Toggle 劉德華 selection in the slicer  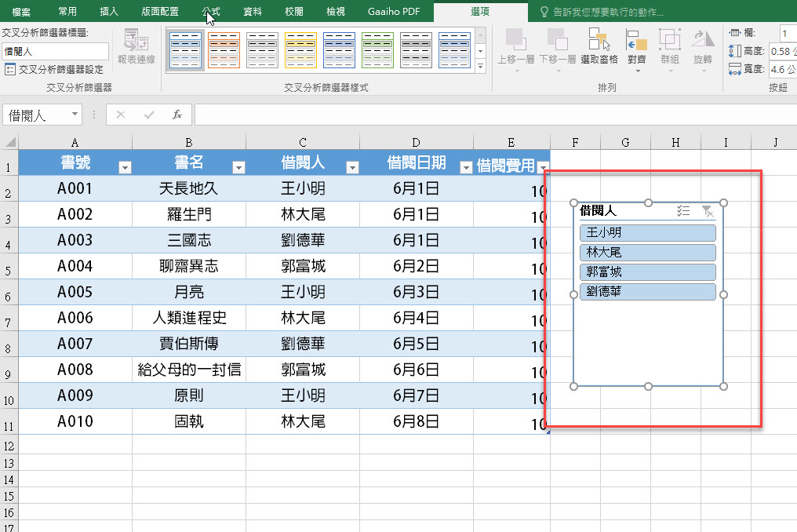pos(647,292)
